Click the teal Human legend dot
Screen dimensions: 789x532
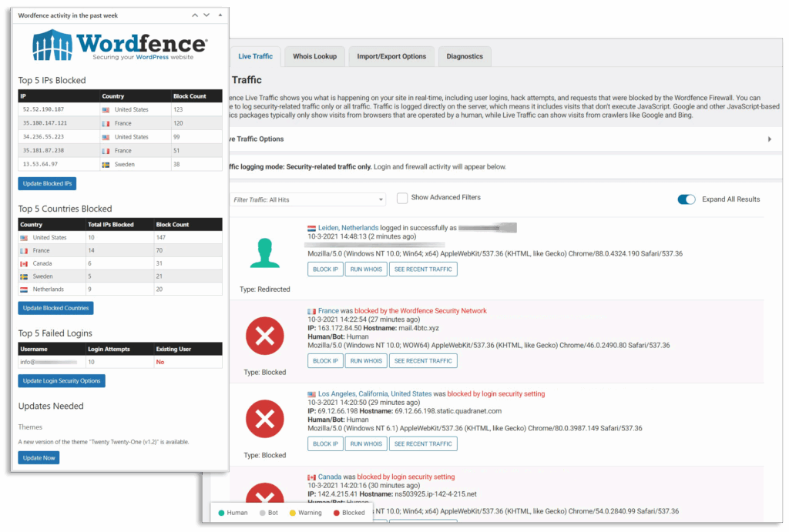(x=221, y=513)
